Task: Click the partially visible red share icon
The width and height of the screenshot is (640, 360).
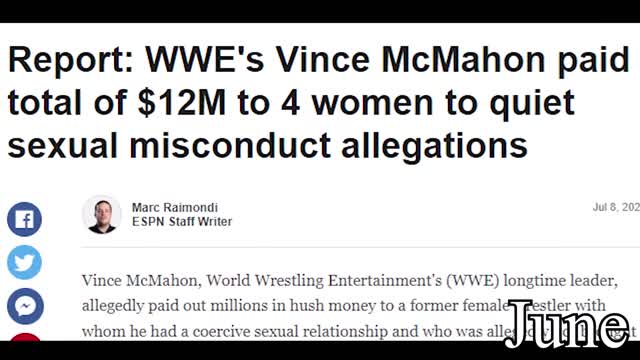Action: 24,337
